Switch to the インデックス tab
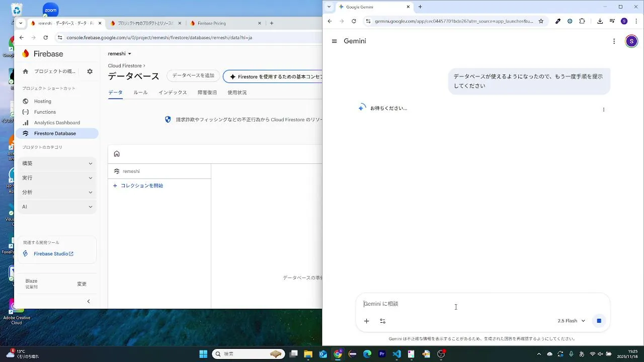This screenshot has width=644, height=362. pos(173,93)
